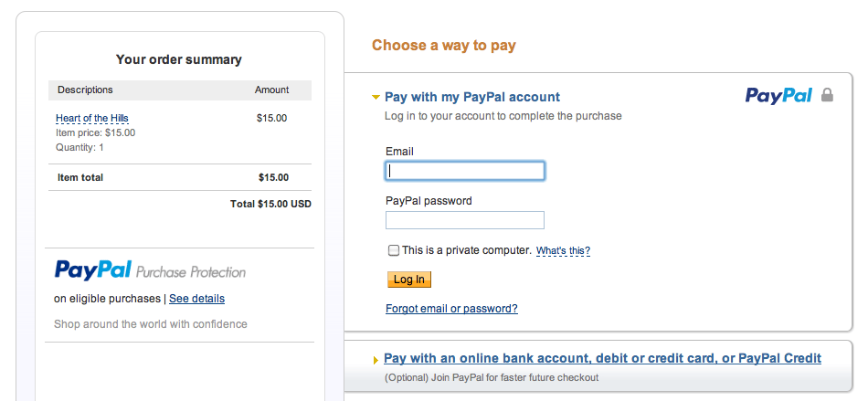868x401 pixels.
Task: Open the Forgot email or password link
Action: click(x=451, y=309)
